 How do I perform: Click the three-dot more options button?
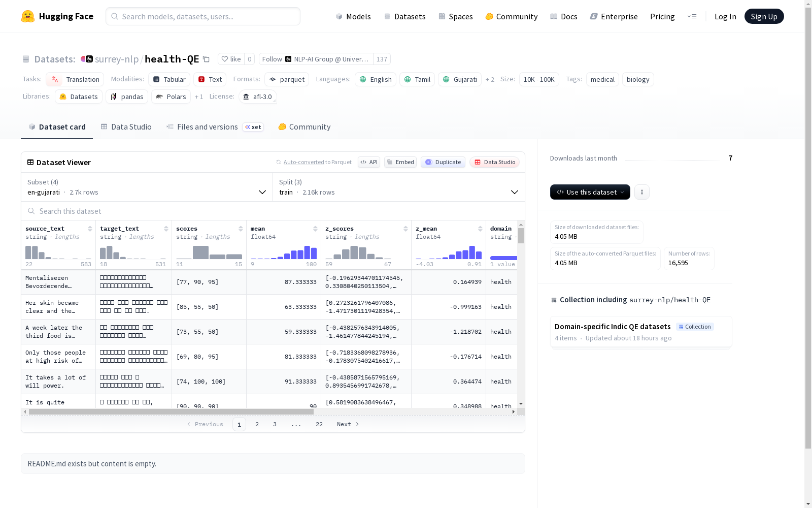(x=642, y=192)
